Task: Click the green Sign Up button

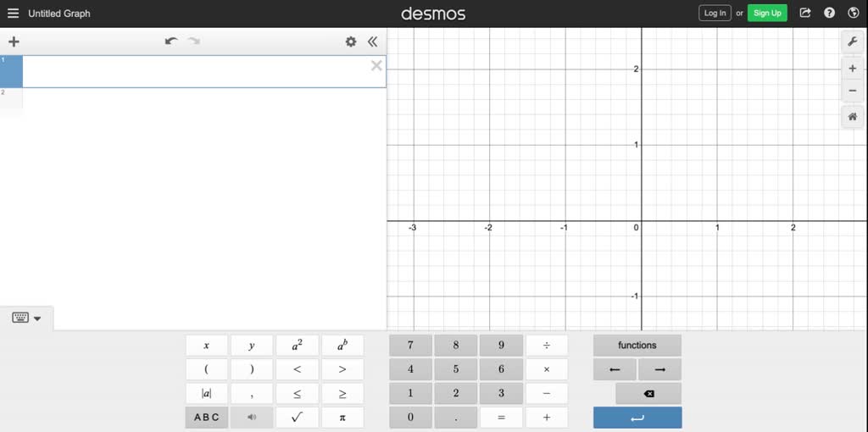Action: (x=767, y=14)
